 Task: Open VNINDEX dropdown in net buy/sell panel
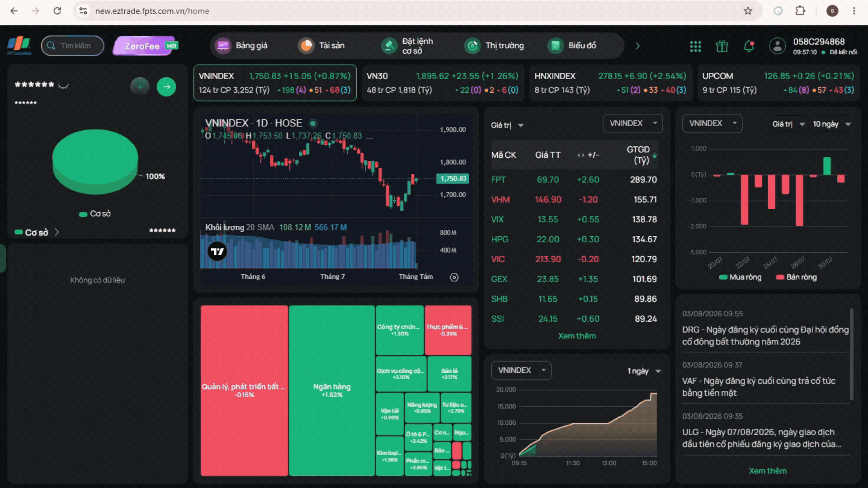712,123
